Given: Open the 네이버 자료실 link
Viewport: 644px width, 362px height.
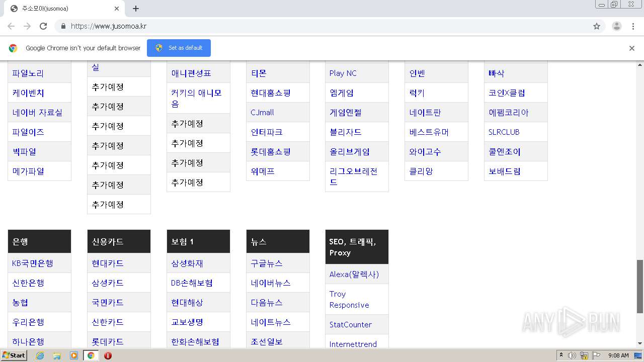Looking at the screenshot, I should point(37,113).
